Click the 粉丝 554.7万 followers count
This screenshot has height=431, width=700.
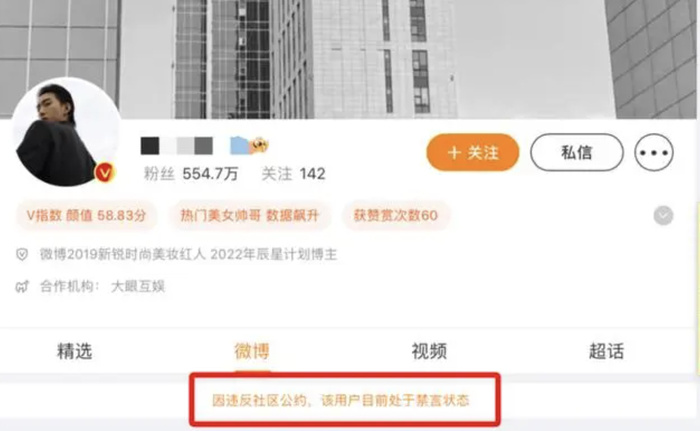coord(191,174)
